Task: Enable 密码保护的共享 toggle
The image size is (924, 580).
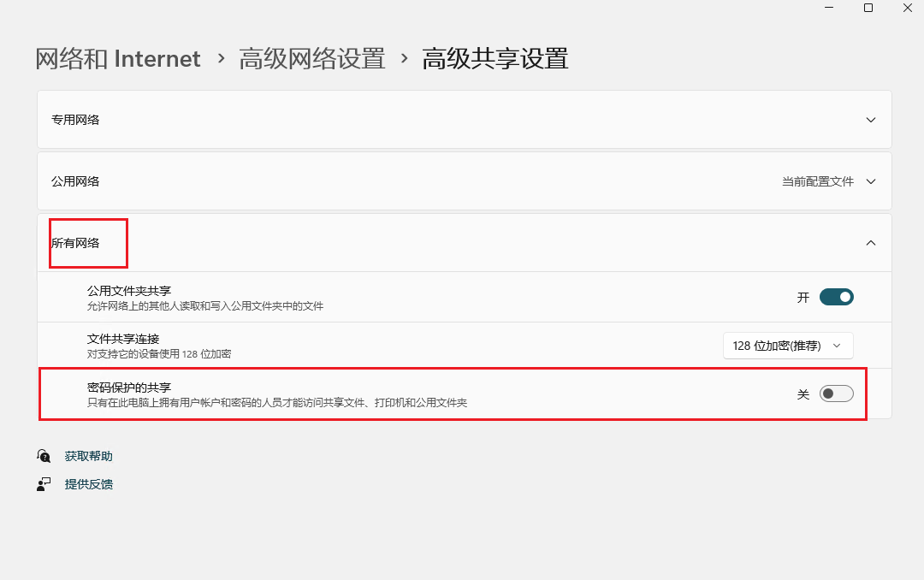Action: click(836, 394)
